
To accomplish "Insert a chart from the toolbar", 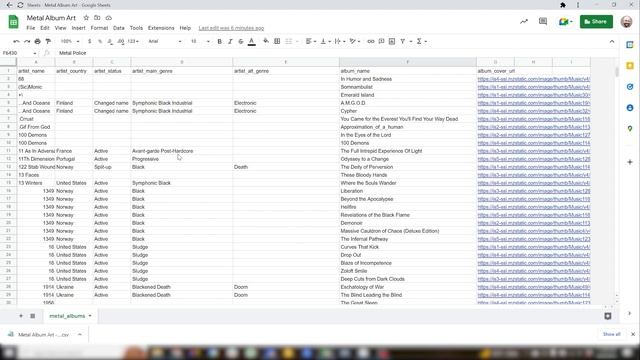I will [x=392, y=41].
